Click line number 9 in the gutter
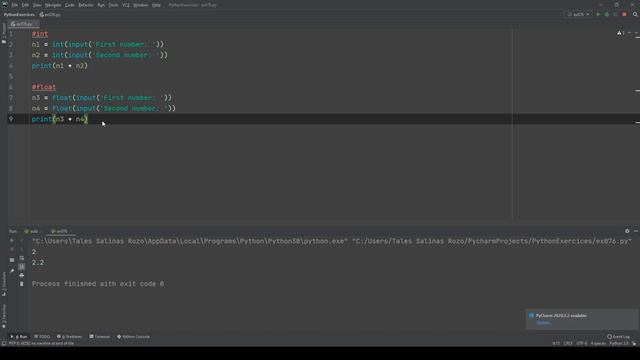 [x=11, y=119]
